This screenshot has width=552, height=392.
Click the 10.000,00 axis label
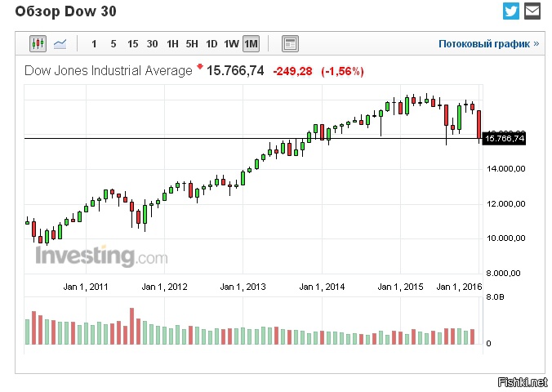506,238
